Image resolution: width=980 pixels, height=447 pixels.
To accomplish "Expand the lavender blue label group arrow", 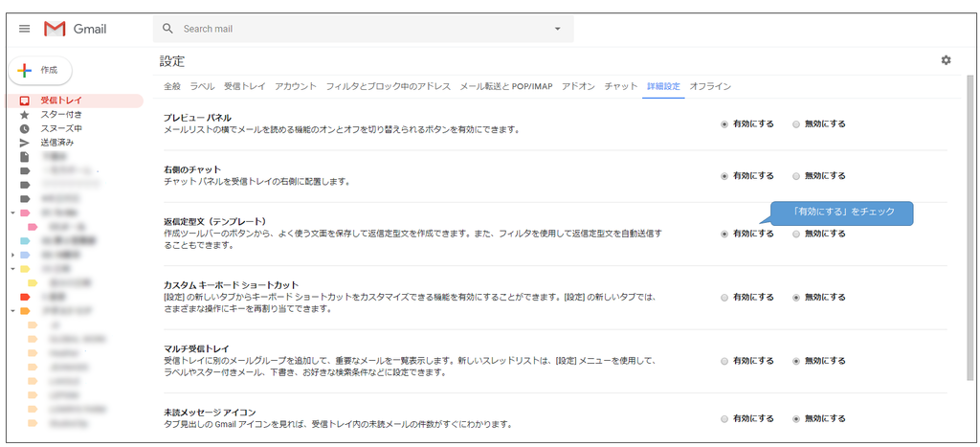I will [13, 255].
